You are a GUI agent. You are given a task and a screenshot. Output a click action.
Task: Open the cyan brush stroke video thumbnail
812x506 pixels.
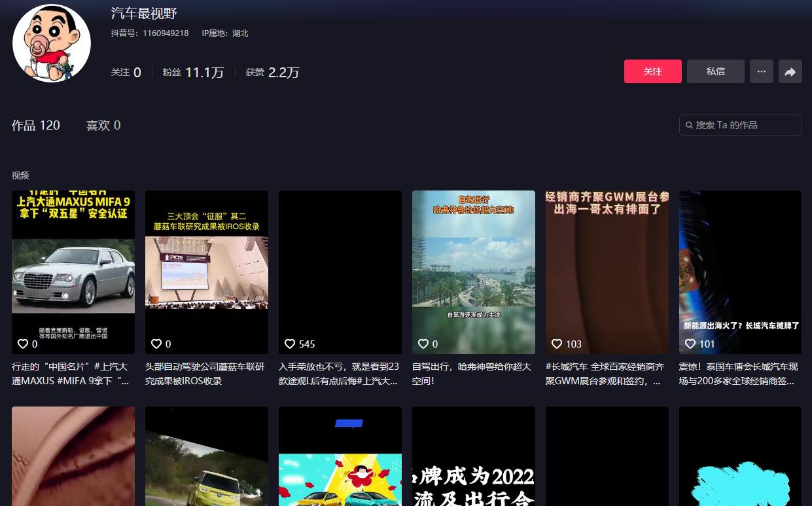pyautogui.click(x=741, y=456)
